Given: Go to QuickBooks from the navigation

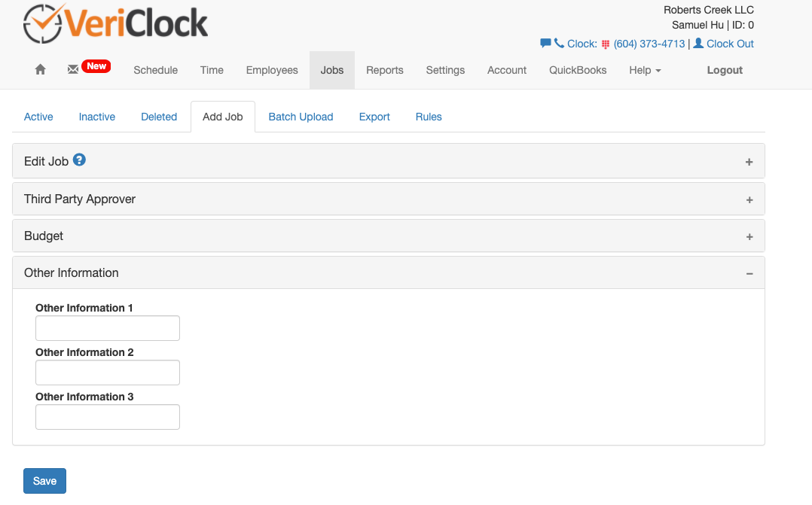Looking at the screenshot, I should (577, 70).
